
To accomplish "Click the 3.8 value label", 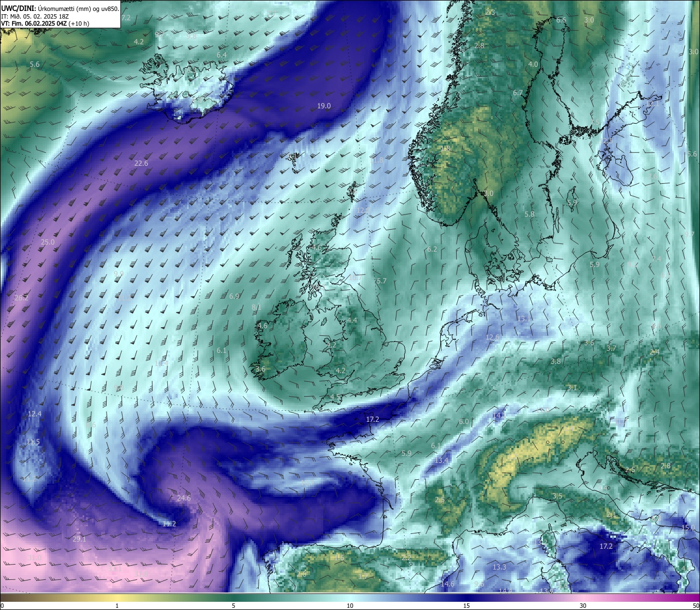I will pyautogui.click(x=556, y=361).
